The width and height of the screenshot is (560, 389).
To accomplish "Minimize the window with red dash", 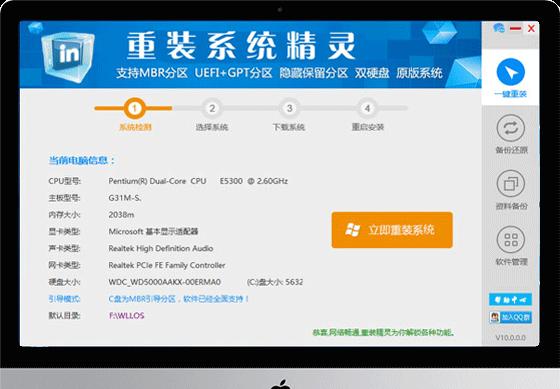I will (x=515, y=28).
